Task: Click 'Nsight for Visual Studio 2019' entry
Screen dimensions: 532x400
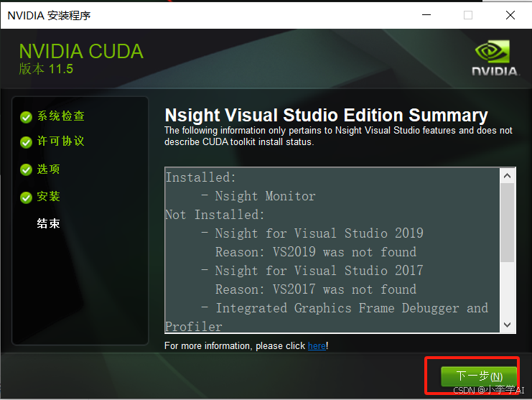Action: pyautogui.click(x=319, y=233)
